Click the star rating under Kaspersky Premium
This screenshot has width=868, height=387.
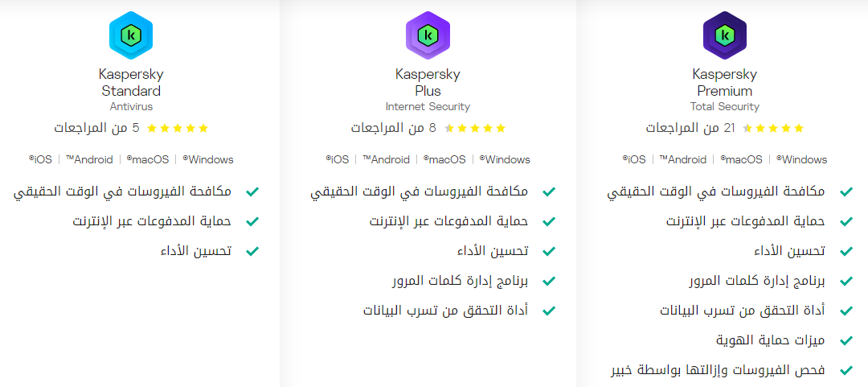tap(772, 129)
